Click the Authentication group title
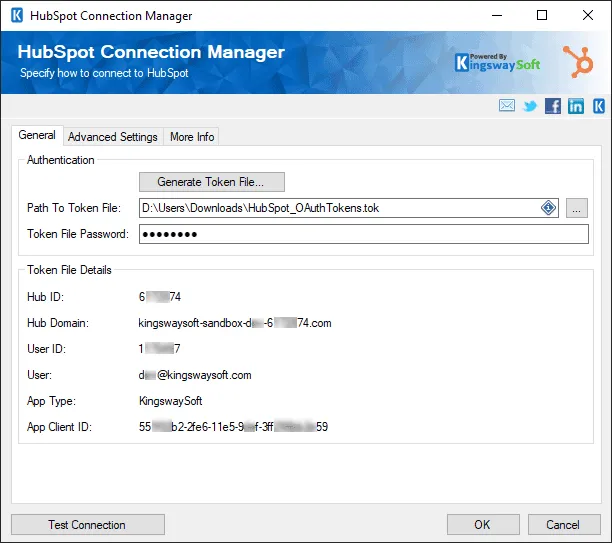612x543 pixels. pos(60,160)
